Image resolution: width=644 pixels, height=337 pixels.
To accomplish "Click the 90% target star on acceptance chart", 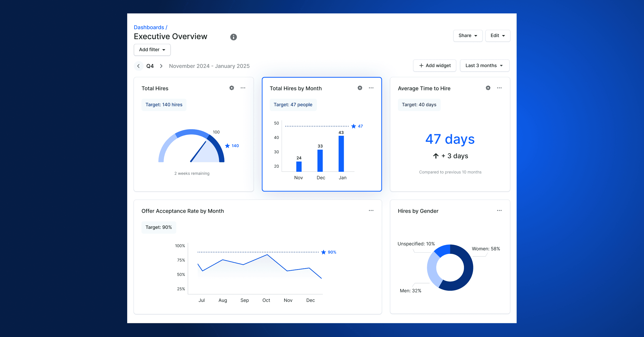I will click(323, 252).
